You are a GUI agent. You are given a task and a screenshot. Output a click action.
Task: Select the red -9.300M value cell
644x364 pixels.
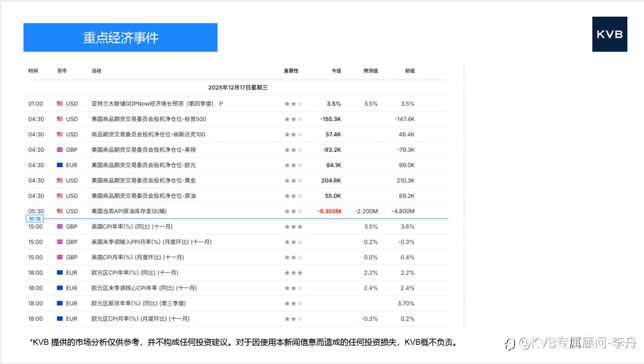coord(329,211)
